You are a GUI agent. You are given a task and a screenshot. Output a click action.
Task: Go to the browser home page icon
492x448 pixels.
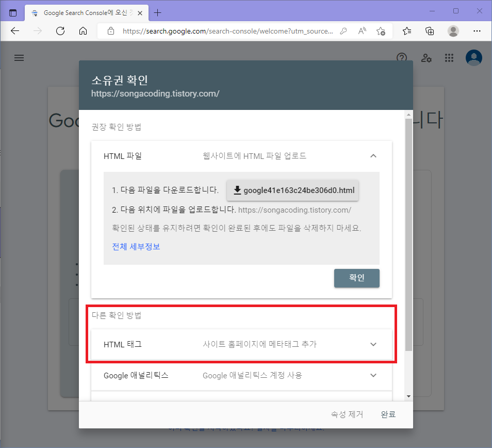pyautogui.click(x=83, y=31)
